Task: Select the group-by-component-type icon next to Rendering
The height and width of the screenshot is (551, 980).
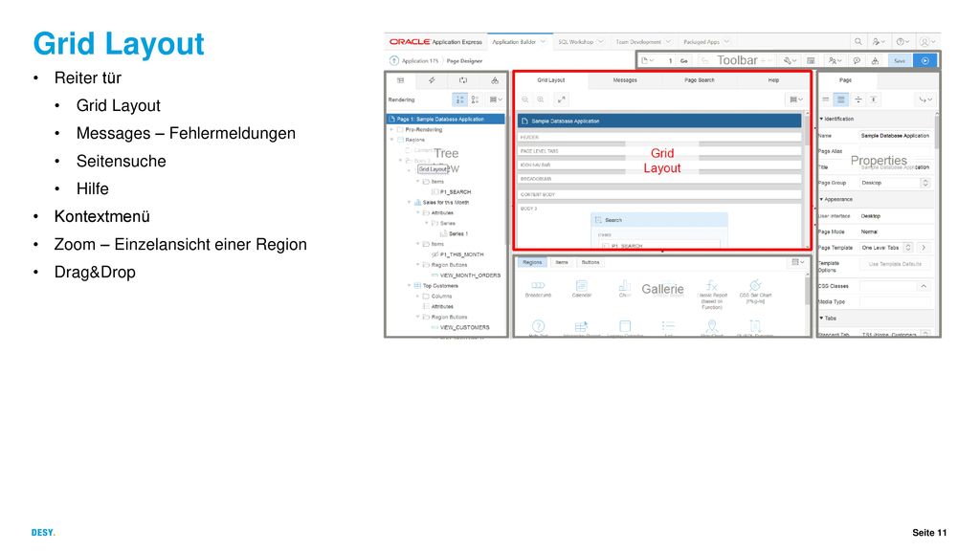Action: pos(475,99)
